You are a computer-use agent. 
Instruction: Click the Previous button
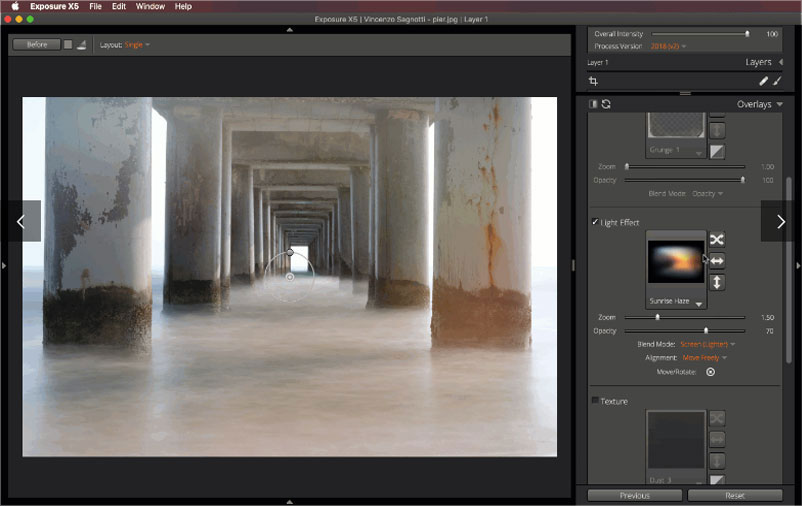pyautogui.click(x=635, y=495)
